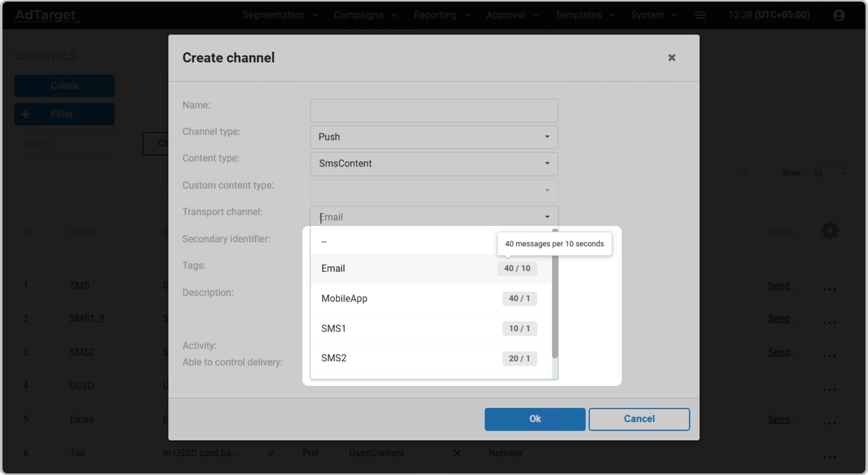This screenshot has width=868, height=475.
Task: Open the Campaigns menu
Action: [360, 15]
